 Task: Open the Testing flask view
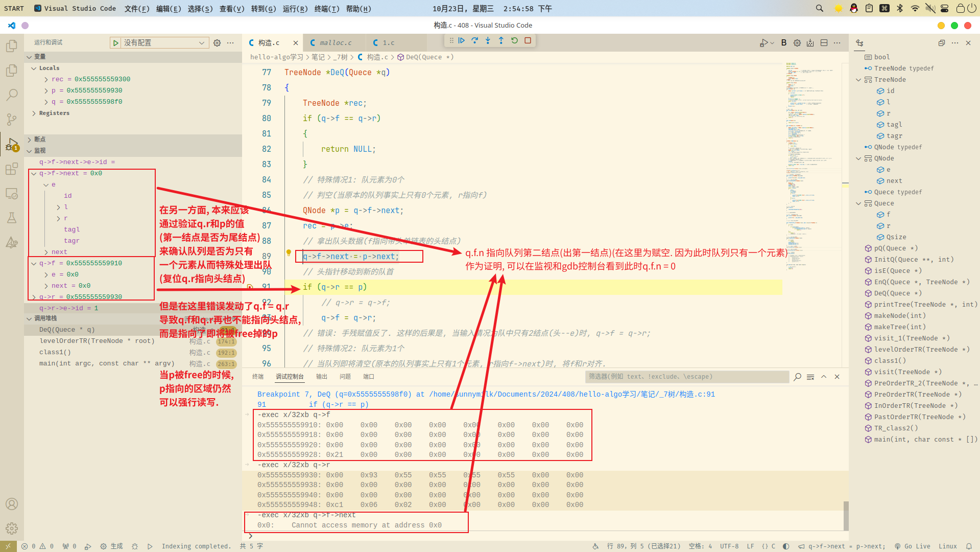click(x=12, y=218)
